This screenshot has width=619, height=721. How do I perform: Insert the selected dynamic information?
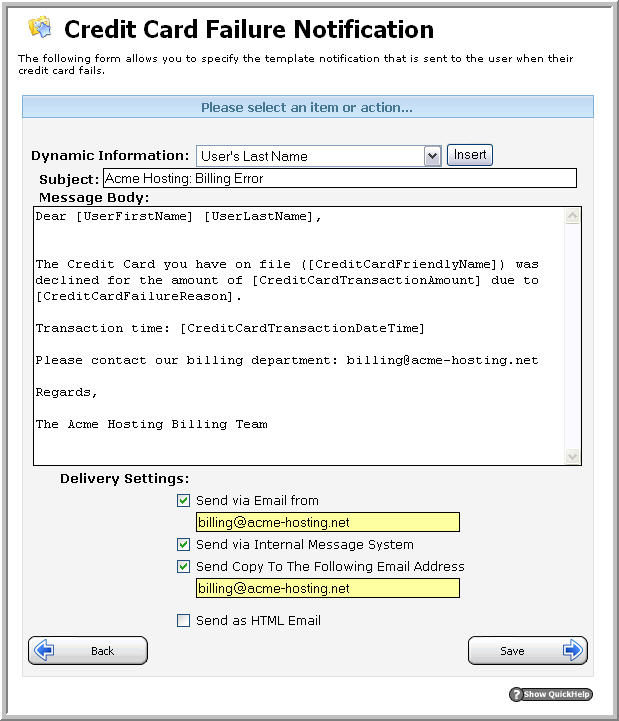pyautogui.click(x=470, y=154)
